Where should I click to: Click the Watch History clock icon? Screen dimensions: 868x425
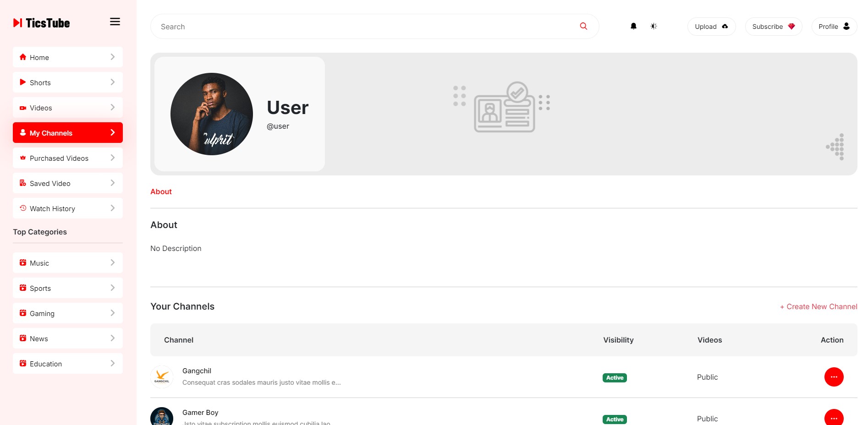click(x=23, y=208)
